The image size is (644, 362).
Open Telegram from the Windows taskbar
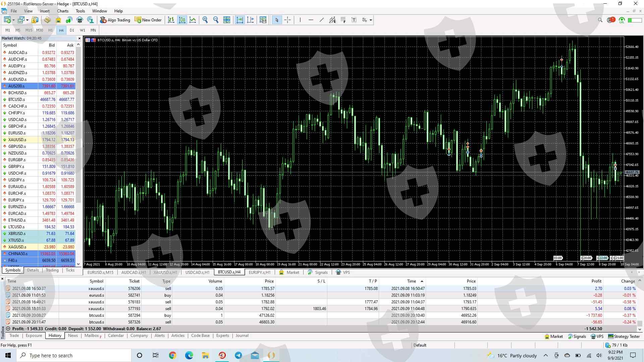tap(238, 355)
